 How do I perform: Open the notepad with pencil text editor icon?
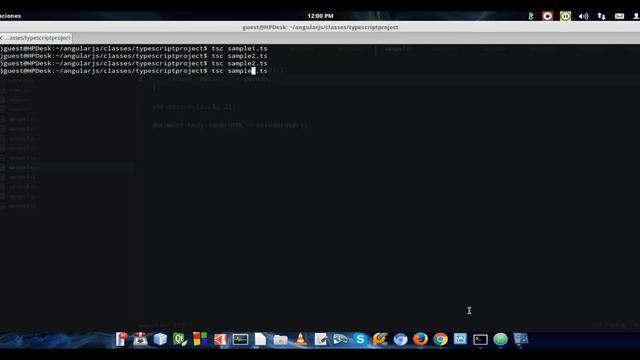320,340
